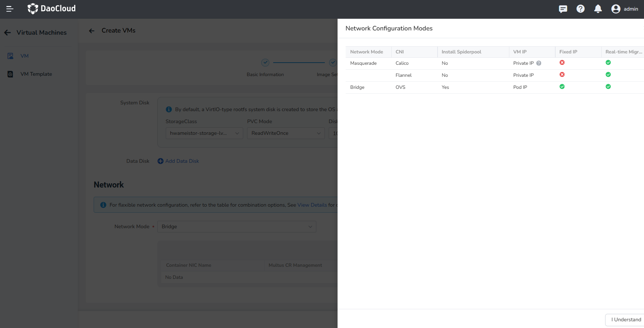
Task: Open View Details link
Action: pyautogui.click(x=312, y=205)
